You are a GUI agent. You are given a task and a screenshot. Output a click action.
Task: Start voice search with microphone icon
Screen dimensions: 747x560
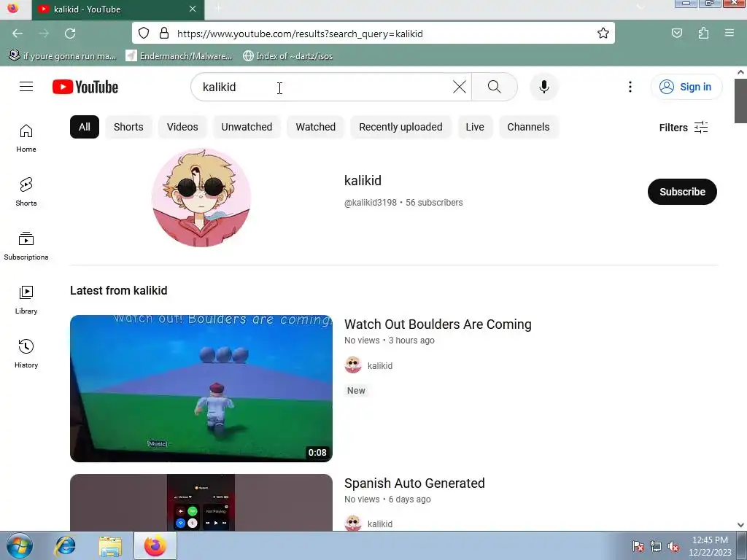[x=543, y=87]
